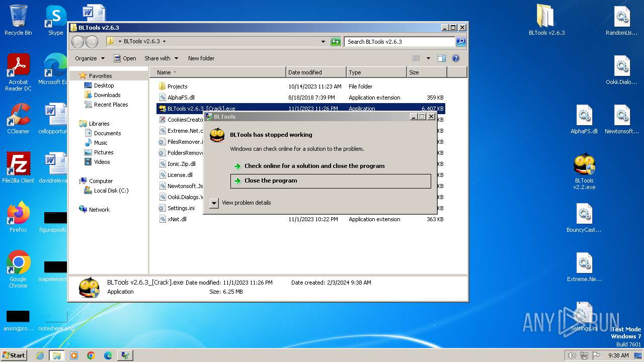Image resolution: width=644 pixels, height=362 pixels.
Task: Open Explorer help question mark
Action: (x=455, y=58)
